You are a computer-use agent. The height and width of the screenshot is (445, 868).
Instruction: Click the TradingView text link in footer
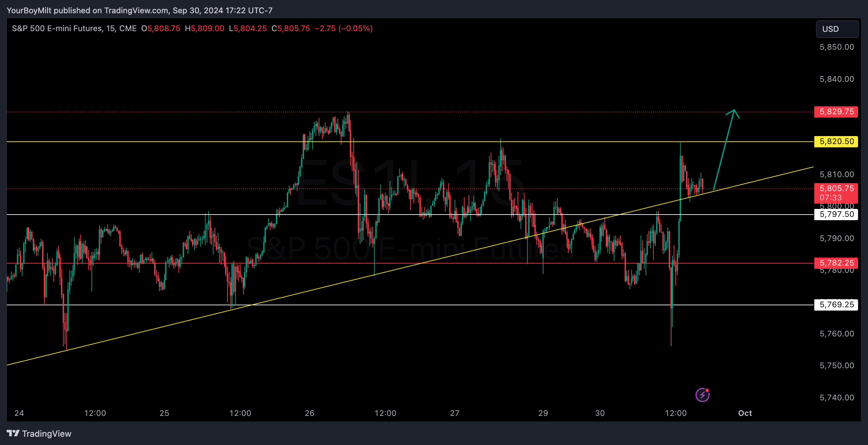[46, 433]
